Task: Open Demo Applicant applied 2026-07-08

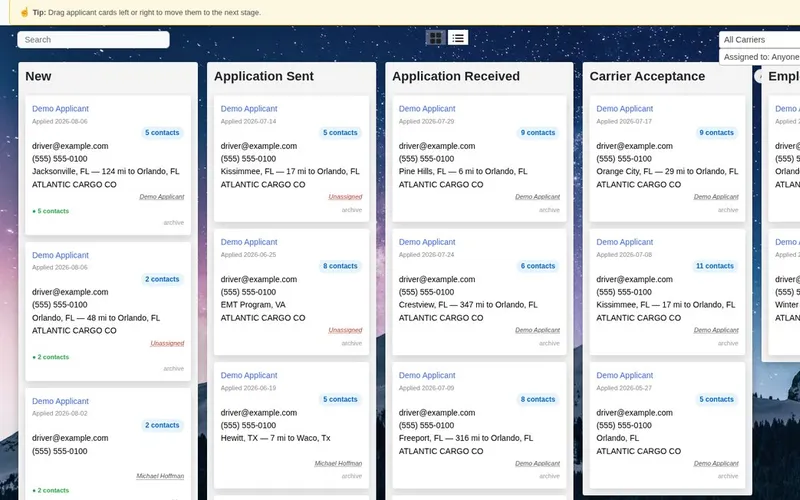Action: 624,242
